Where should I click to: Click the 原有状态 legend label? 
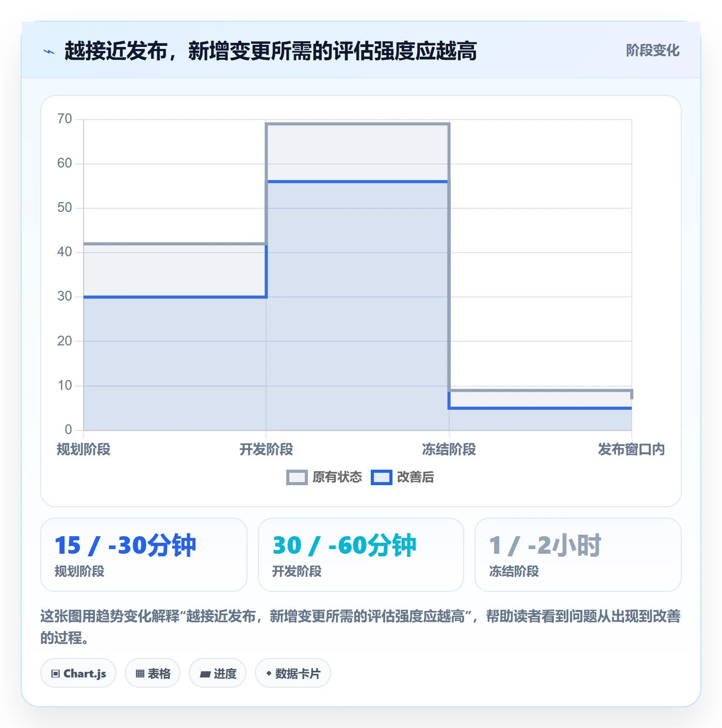click(337, 477)
